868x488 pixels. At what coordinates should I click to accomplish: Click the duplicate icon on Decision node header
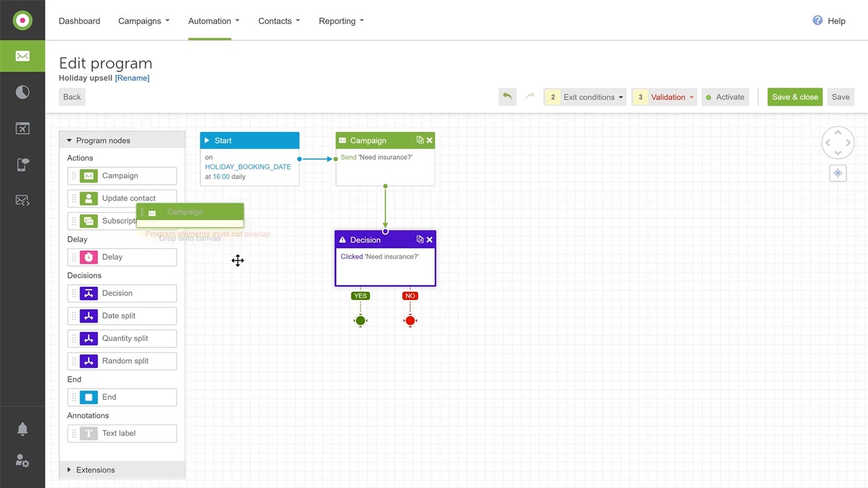419,239
